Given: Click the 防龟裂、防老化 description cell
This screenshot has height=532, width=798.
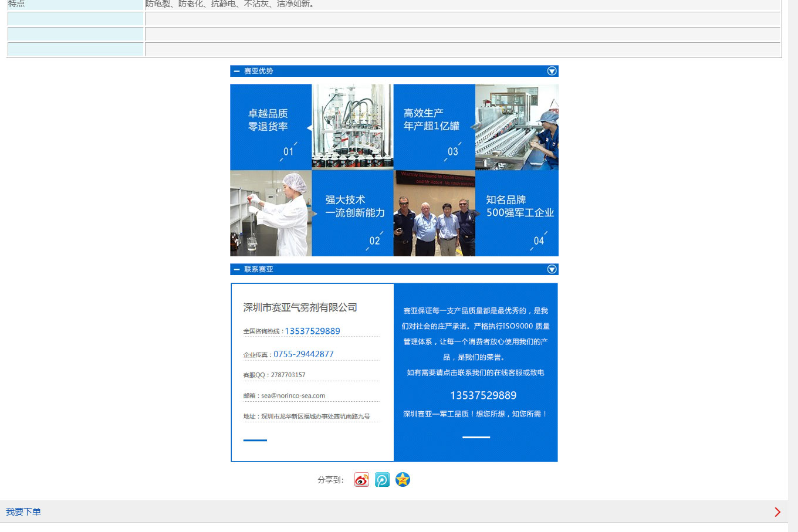Looking at the screenshot, I should (462, 5).
